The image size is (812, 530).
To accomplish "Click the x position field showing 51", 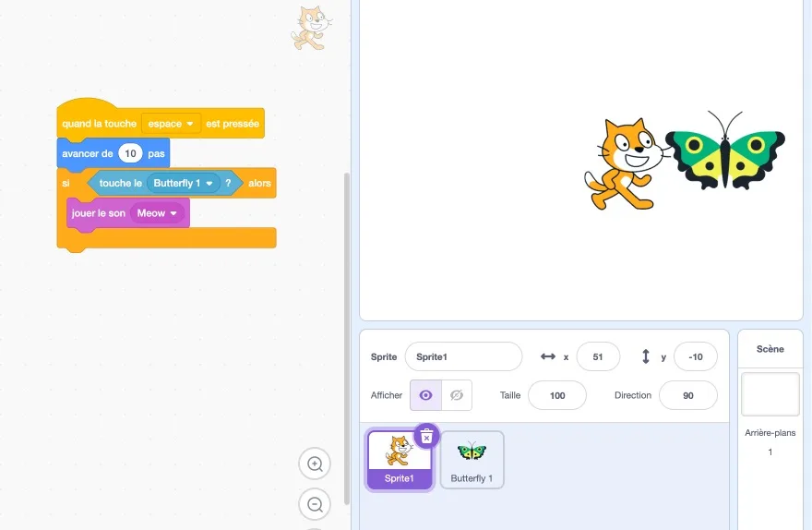I will point(598,356).
